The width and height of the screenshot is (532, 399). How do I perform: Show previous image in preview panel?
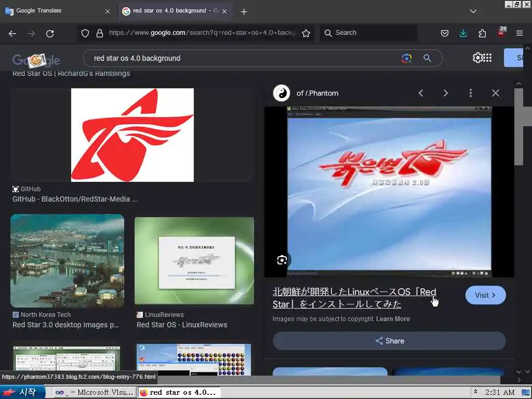click(421, 93)
